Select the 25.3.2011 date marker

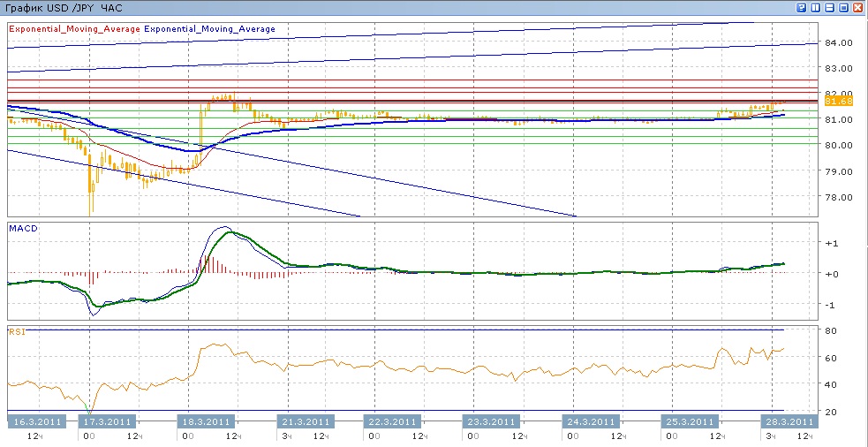click(x=689, y=421)
